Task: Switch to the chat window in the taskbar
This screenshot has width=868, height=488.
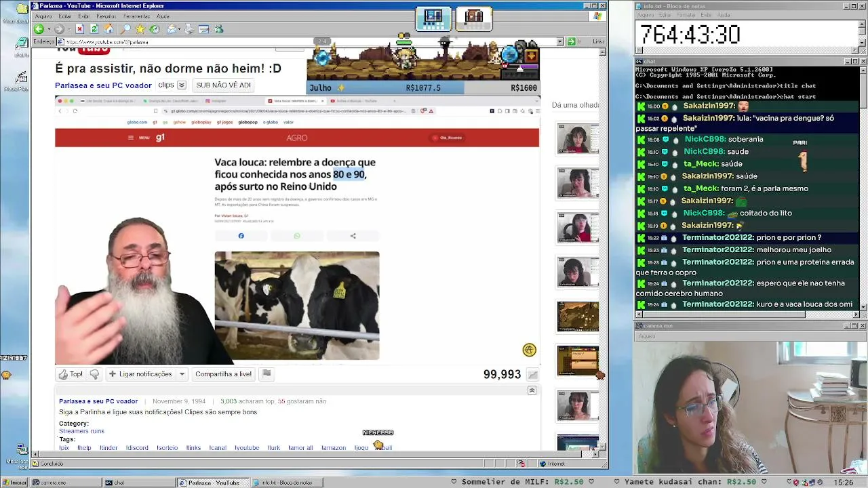Action: pos(138,483)
